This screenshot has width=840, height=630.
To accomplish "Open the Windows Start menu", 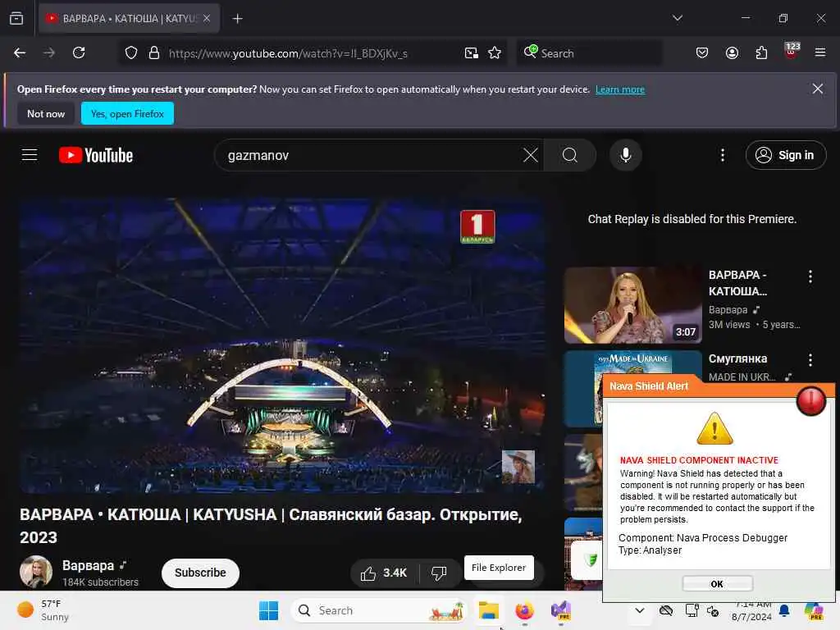I will (x=268, y=610).
